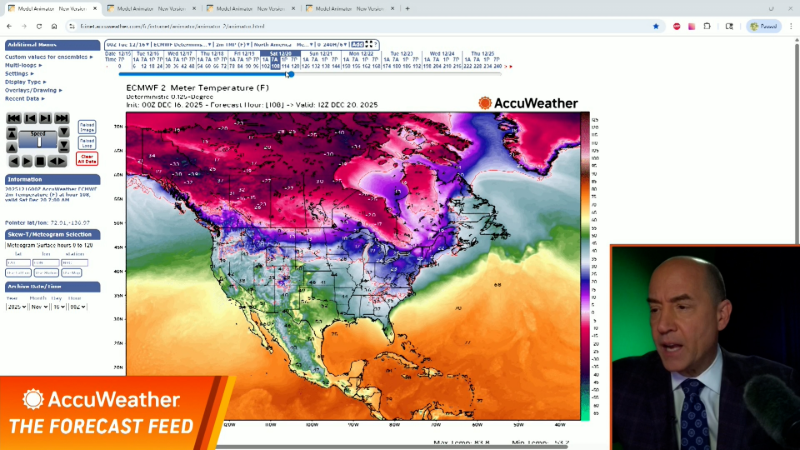Image resolution: width=800 pixels, height=450 pixels.
Task: Jump to the first animation frame
Action: (14, 118)
